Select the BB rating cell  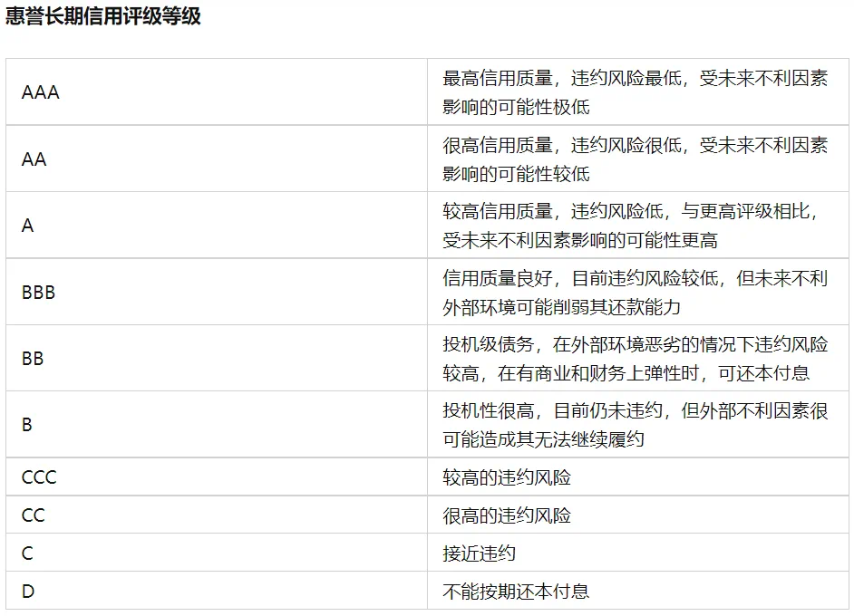(x=217, y=358)
